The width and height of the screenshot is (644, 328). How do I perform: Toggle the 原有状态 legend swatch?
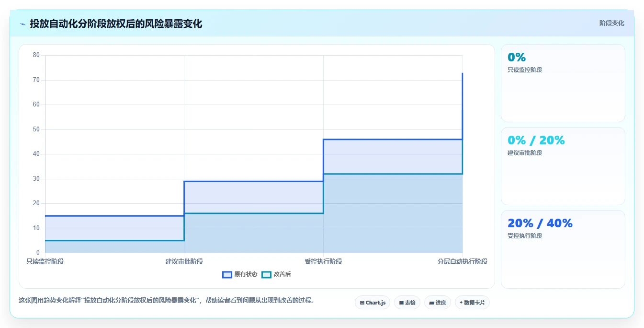coord(227,274)
